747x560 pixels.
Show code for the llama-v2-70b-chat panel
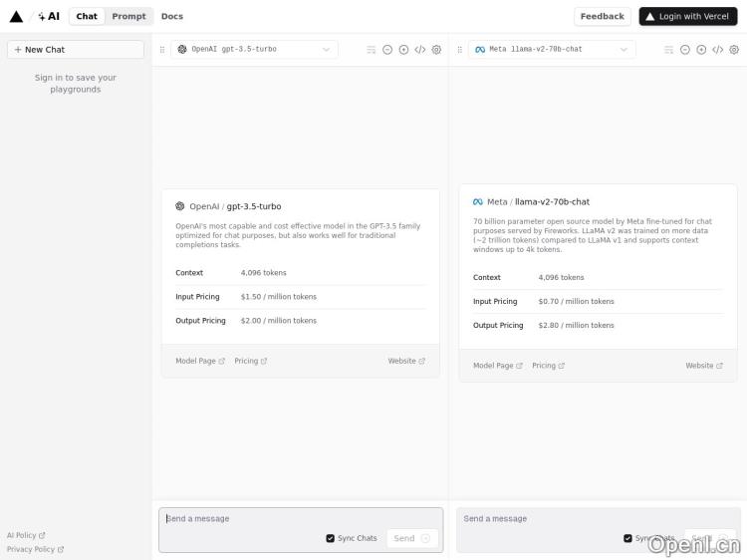pyautogui.click(x=717, y=50)
